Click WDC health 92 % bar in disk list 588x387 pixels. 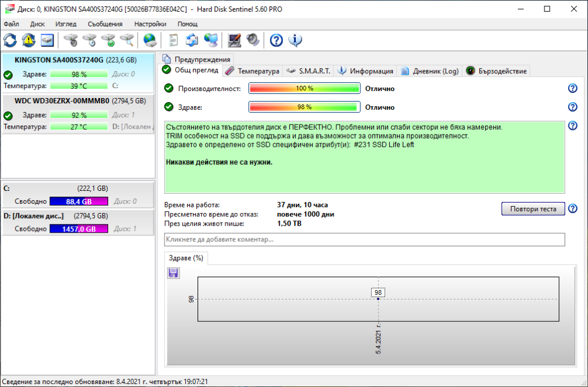tap(79, 115)
